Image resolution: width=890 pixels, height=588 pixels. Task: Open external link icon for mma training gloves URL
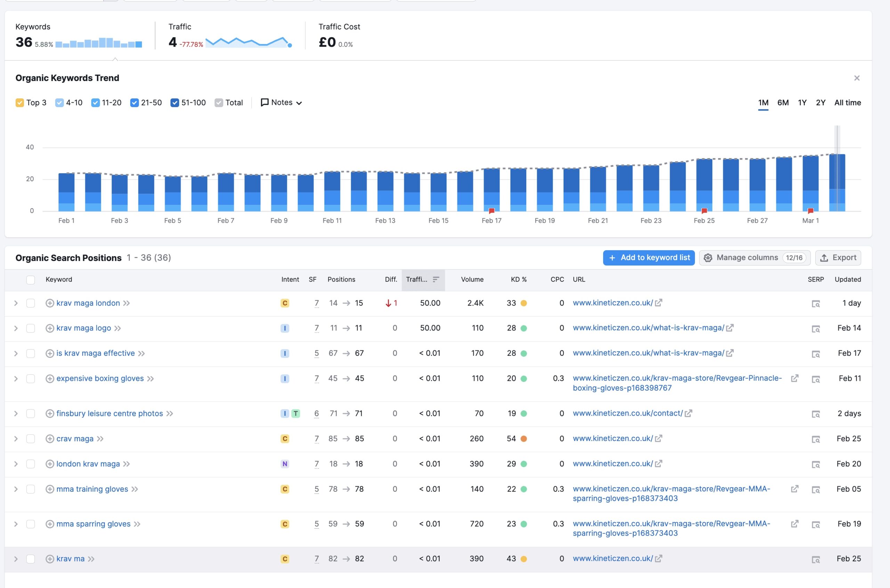coord(794,489)
